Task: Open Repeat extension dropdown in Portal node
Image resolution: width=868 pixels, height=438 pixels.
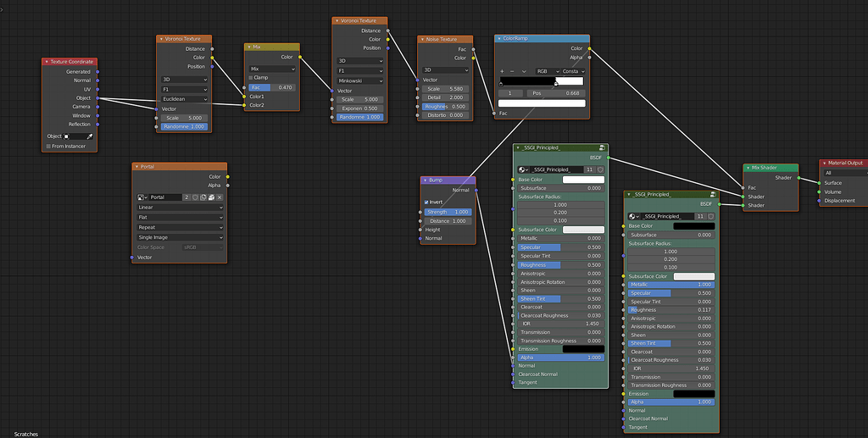Action: (x=180, y=227)
